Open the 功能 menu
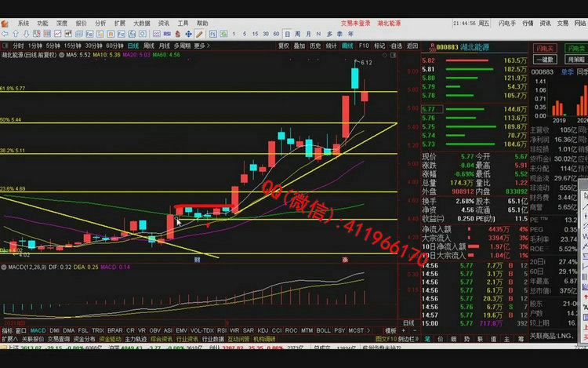The width and height of the screenshot is (588, 368). (x=42, y=24)
